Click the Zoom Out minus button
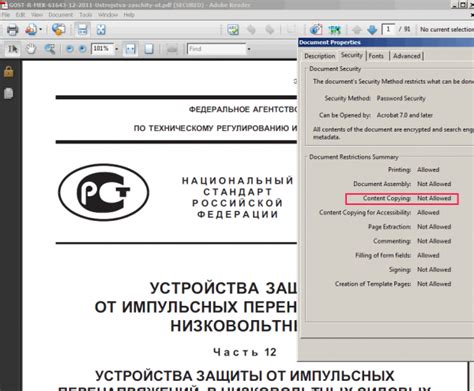The image size is (474, 391). tap(70, 49)
